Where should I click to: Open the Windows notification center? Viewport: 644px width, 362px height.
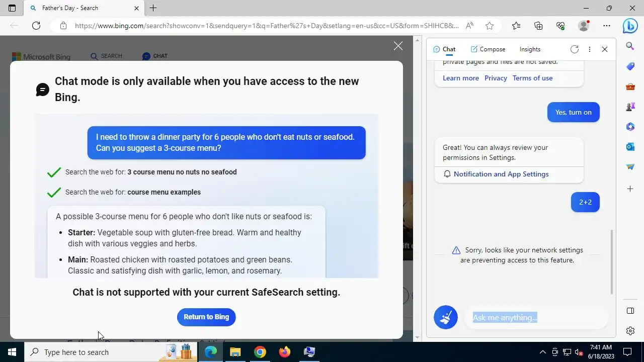point(627,352)
